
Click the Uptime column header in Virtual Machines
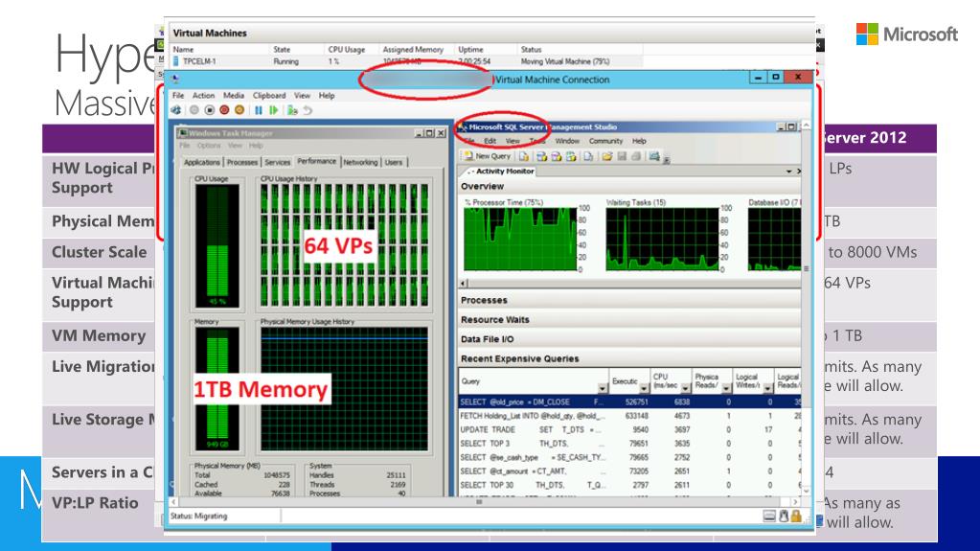[470, 50]
